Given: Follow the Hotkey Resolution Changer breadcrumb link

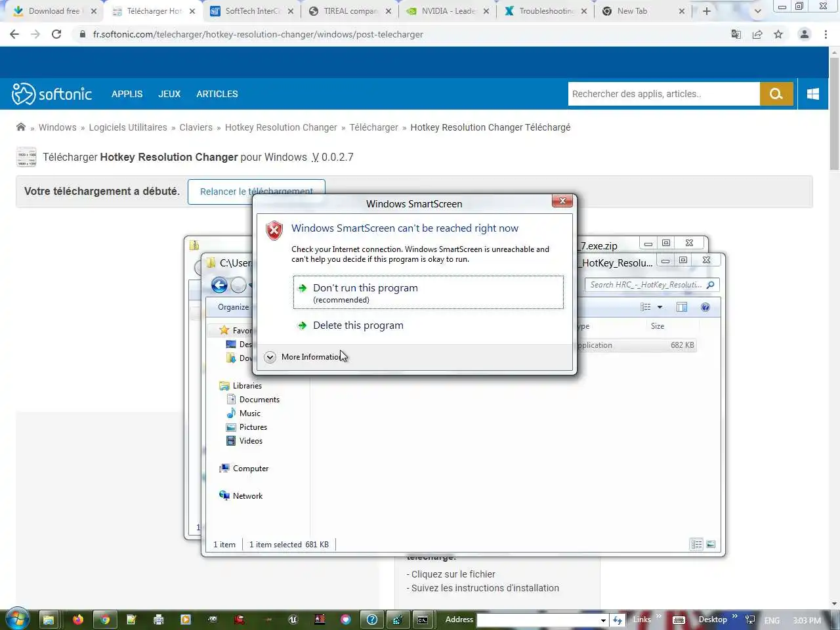Looking at the screenshot, I should (281, 127).
